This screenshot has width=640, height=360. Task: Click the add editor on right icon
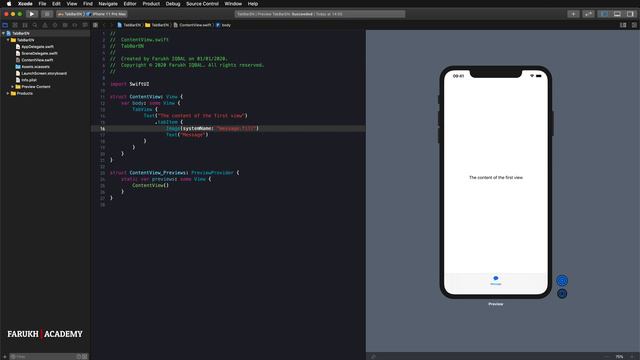pos(634,25)
